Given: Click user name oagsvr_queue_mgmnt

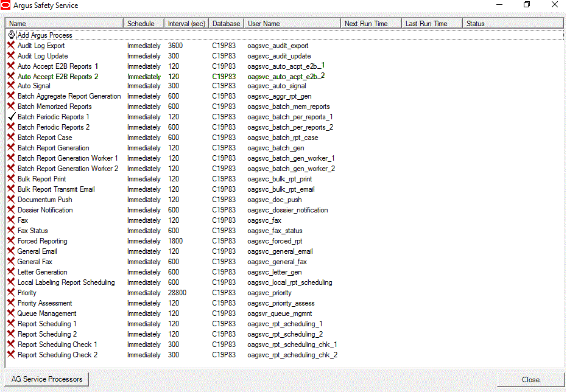Looking at the screenshot, I should tap(280, 313).
